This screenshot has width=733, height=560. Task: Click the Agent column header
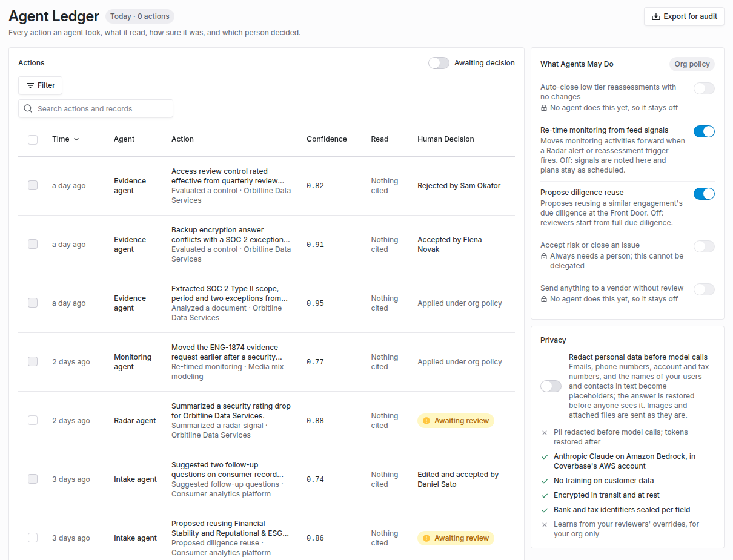(124, 139)
